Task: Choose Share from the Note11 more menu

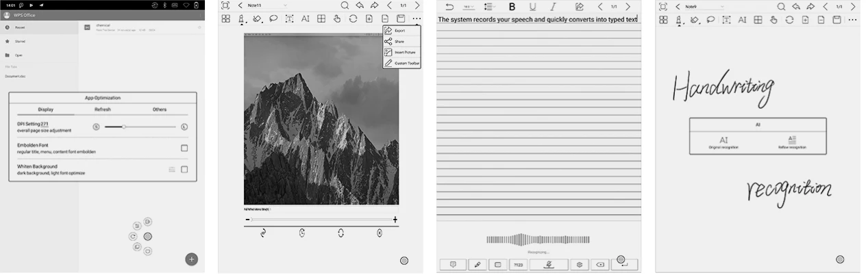Action: 401,42
